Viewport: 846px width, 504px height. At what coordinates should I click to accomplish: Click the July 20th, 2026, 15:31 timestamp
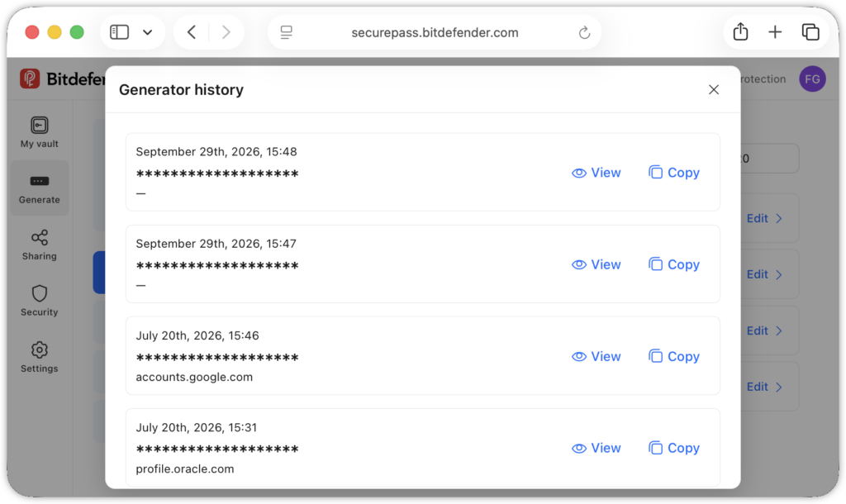coord(197,427)
